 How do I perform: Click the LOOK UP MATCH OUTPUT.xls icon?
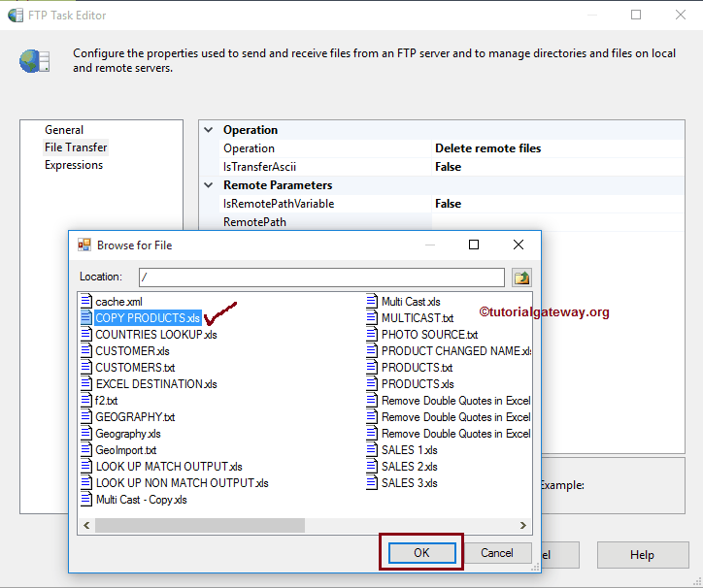coord(86,467)
